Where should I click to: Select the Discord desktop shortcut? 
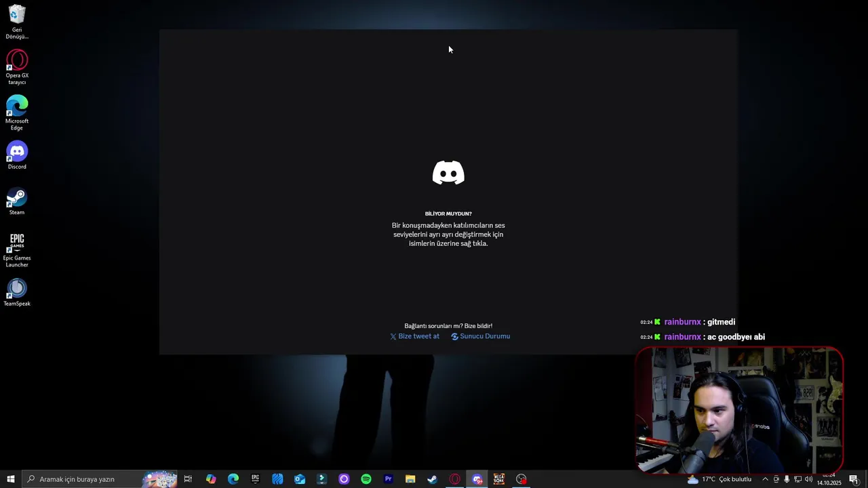[x=17, y=156]
